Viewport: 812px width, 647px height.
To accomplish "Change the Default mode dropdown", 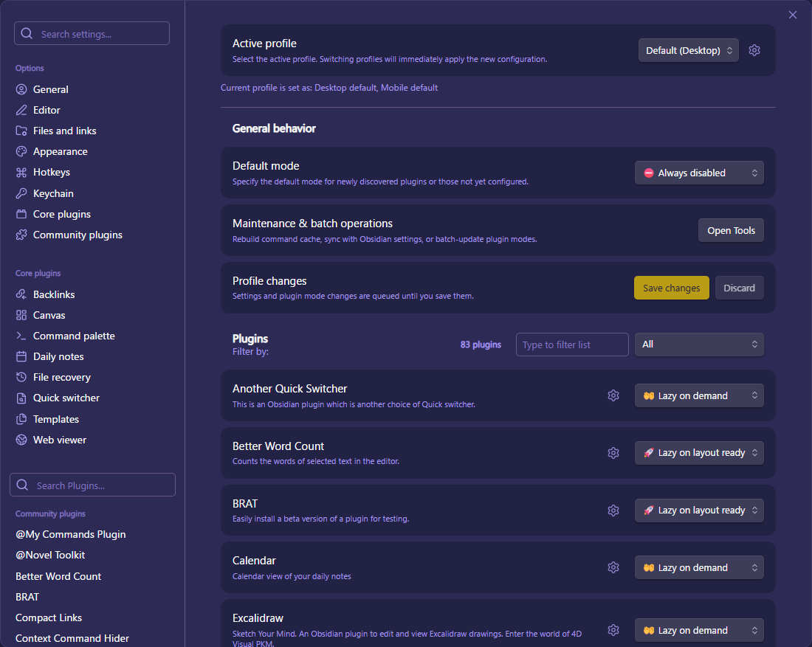I will click(x=699, y=173).
